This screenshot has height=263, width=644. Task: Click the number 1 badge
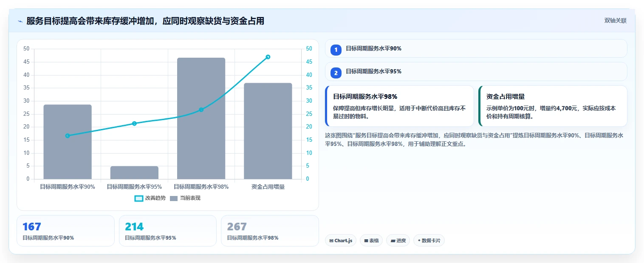336,50
